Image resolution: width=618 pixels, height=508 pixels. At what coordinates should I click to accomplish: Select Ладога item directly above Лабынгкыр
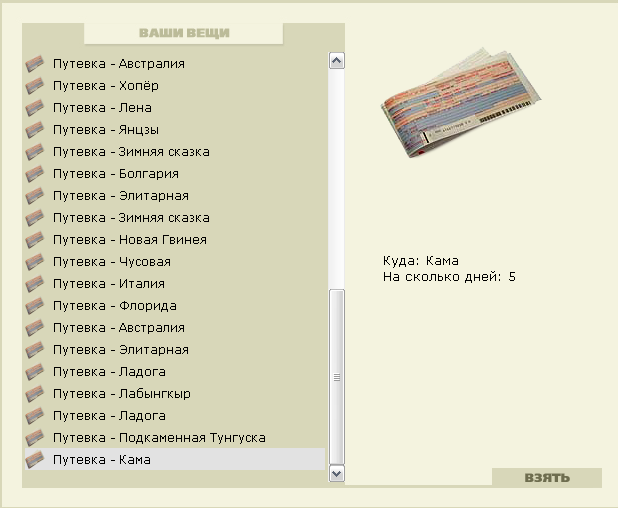(x=109, y=372)
